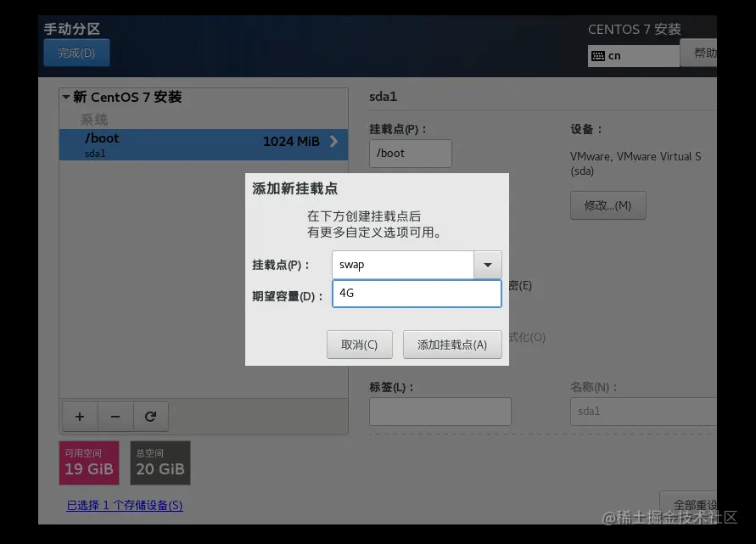Click the 添加挂载点(A) button

(x=452, y=345)
